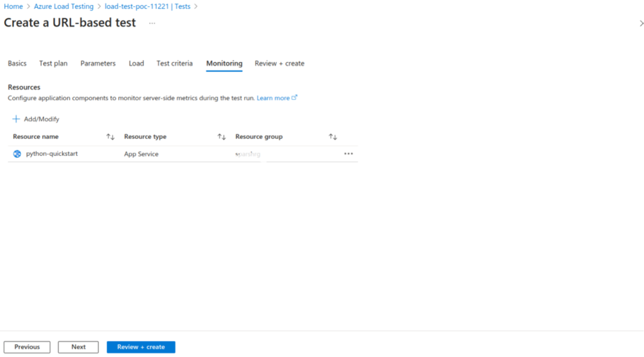644x357 pixels.
Task: Click the Home breadcrumb link
Action: (13, 6)
